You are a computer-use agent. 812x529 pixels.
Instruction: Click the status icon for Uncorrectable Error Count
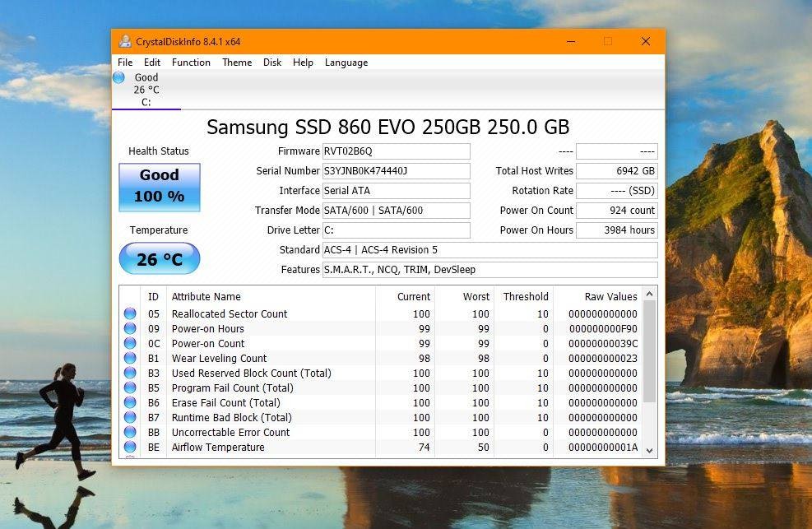[130, 432]
